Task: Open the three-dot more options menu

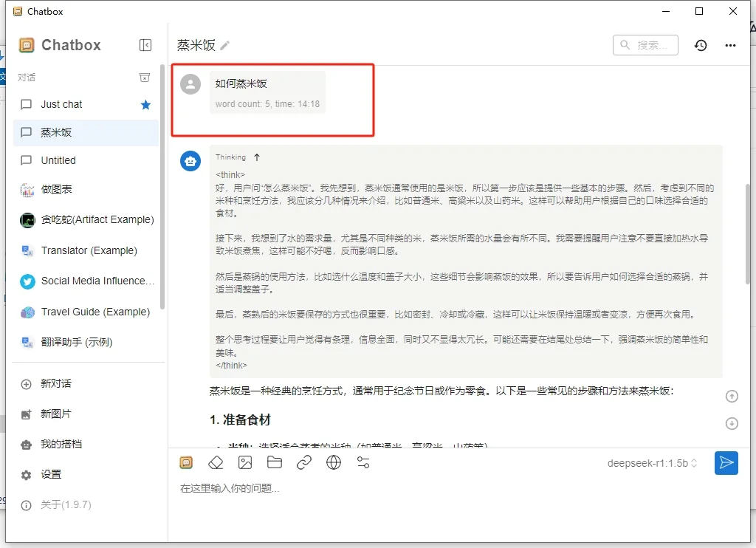Action: click(x=730, y=45)
